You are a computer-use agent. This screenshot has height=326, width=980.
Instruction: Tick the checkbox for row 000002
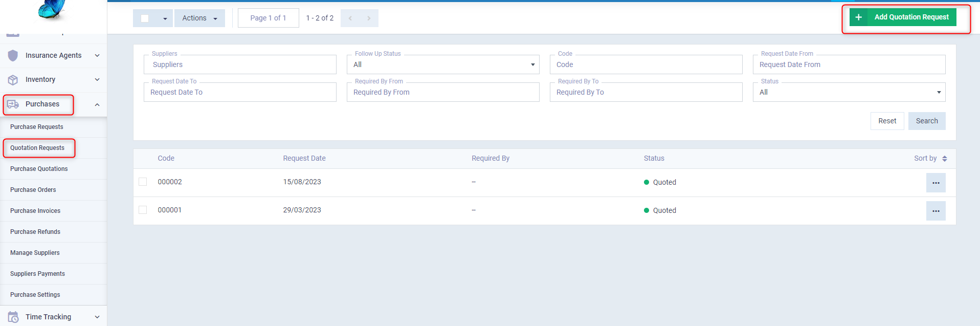[143, 182]
